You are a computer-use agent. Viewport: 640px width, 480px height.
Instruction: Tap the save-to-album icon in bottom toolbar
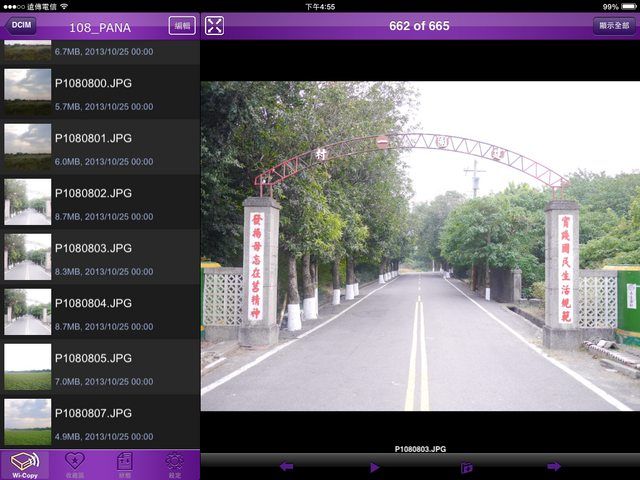[466, 466]
